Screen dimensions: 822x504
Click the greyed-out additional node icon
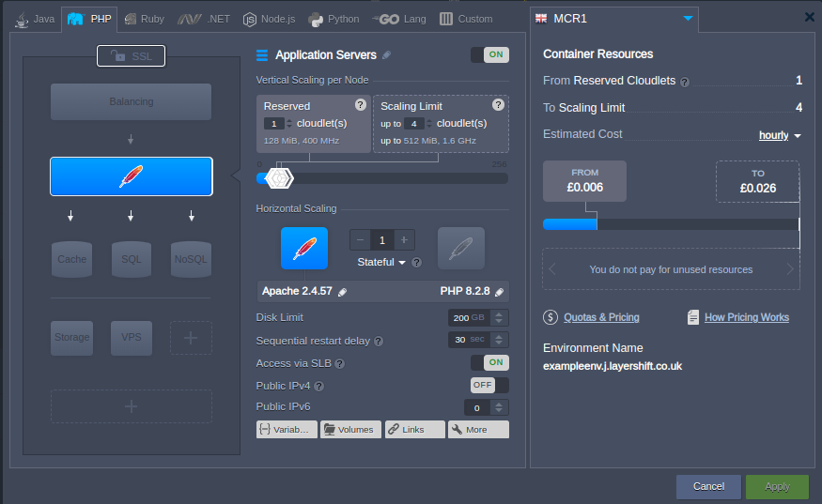[461, 249]
